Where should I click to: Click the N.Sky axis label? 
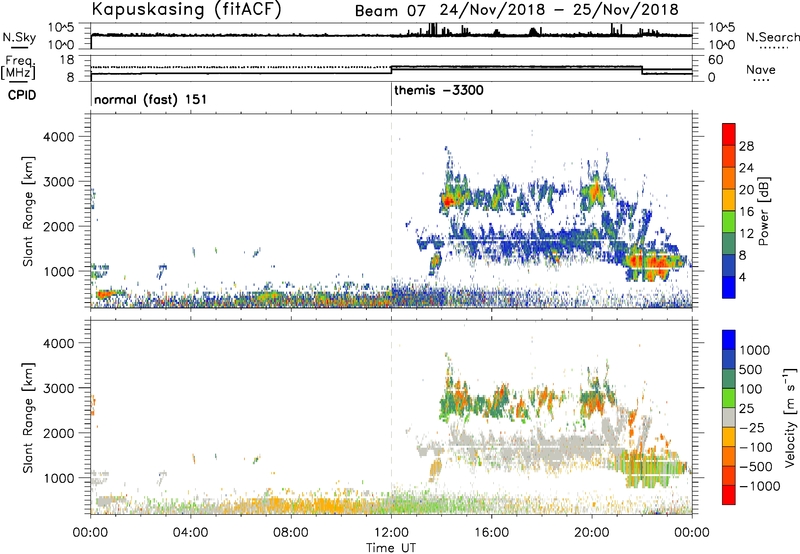[x=19, y=37]
